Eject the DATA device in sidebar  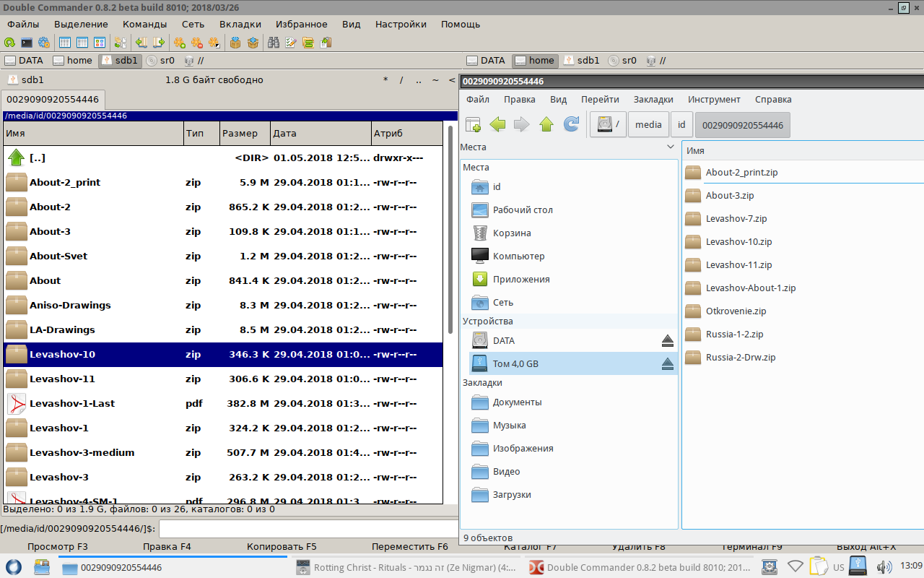point(667,341)
